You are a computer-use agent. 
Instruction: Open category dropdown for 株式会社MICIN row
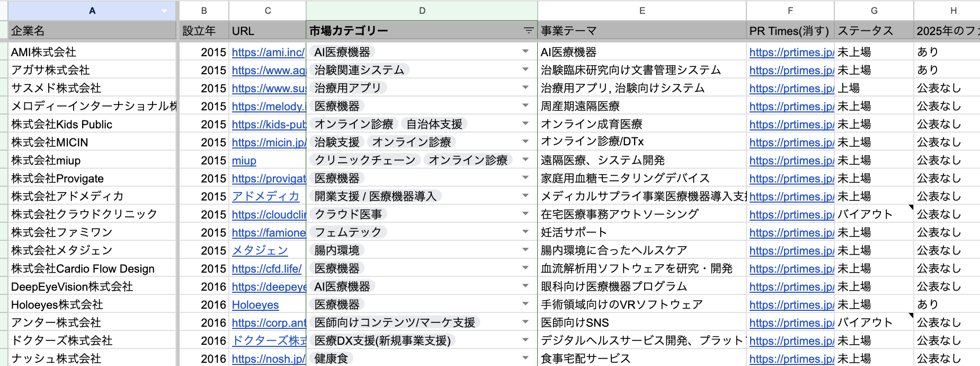pos(525,142)
